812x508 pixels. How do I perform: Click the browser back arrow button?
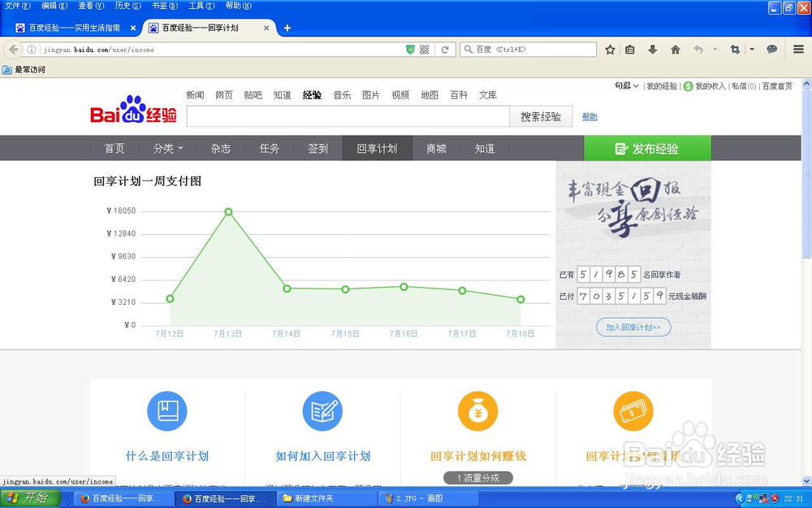(13, 50)
